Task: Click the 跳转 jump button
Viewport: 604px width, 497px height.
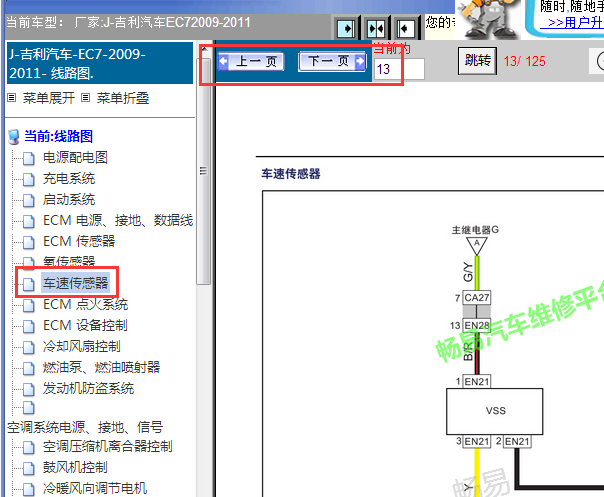Action: coord(477,60)
